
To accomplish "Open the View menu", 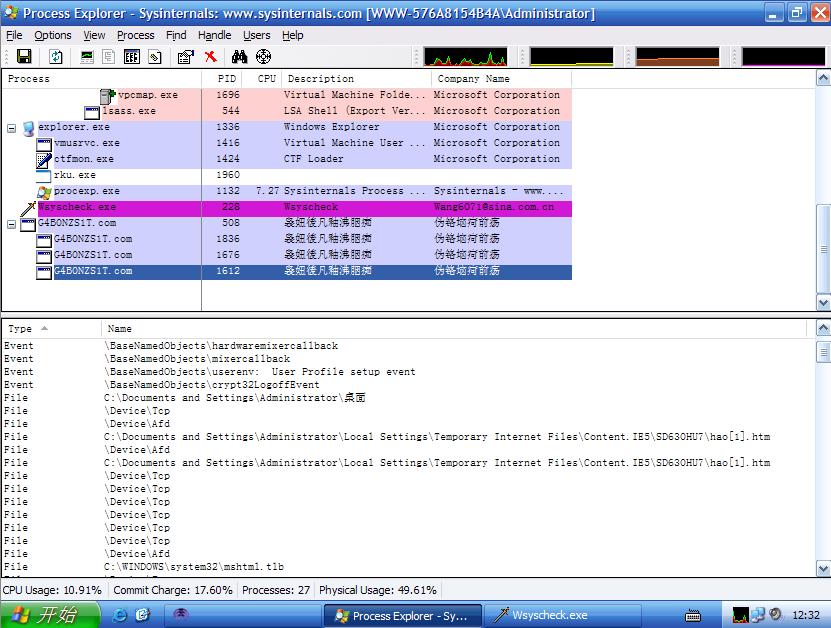I will pos(94,35).
